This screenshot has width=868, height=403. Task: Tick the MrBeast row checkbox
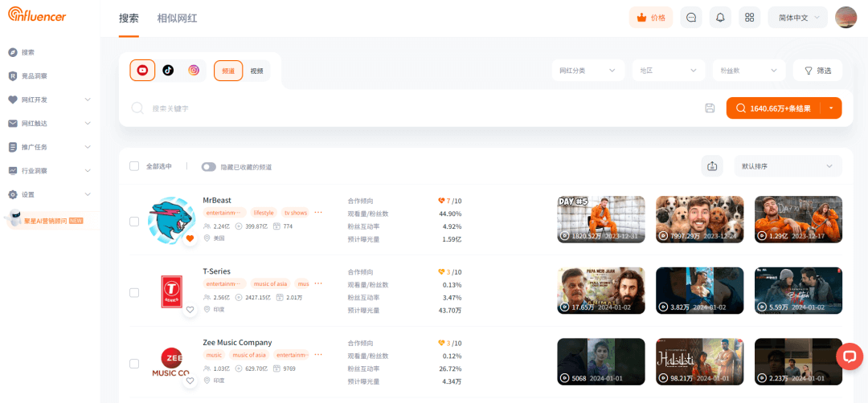pos(134,222)
